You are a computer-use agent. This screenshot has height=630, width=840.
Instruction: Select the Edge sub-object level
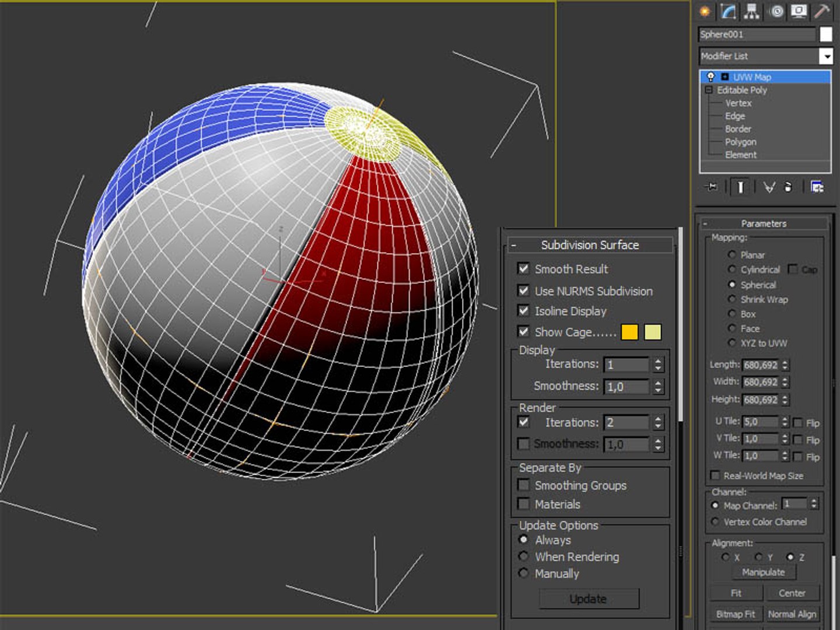pyautogui.click(x=735, y=116)
